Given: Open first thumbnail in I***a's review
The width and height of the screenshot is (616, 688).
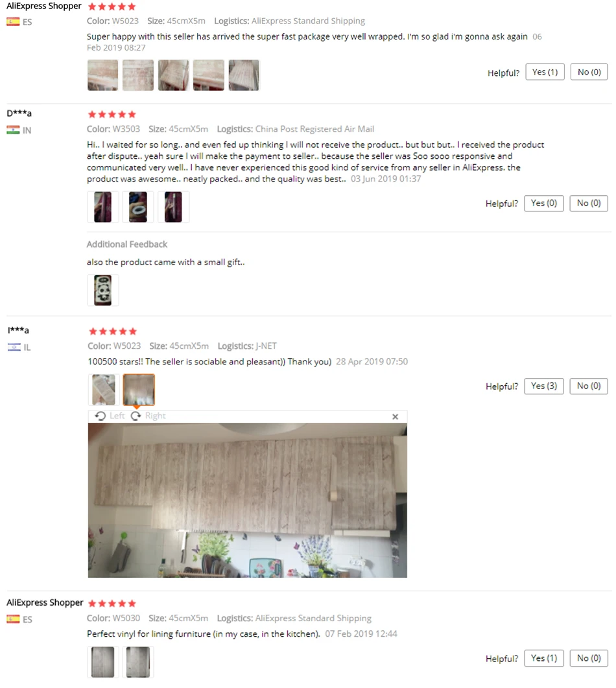Looking at the screenshot, I should pos(104,390).
